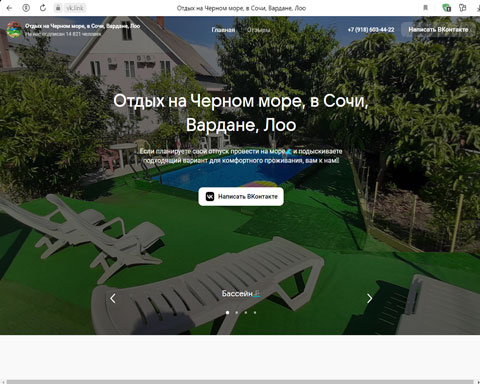This screenshot has width=480, height=384.
Task: Click the browser tab title text
Action: point(241,8)
